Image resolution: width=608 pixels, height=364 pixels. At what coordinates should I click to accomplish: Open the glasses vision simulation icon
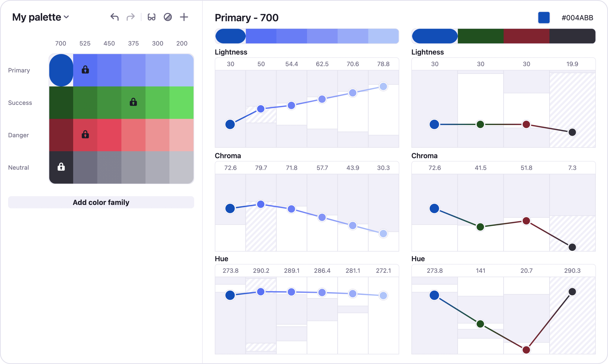pos(151,17)
